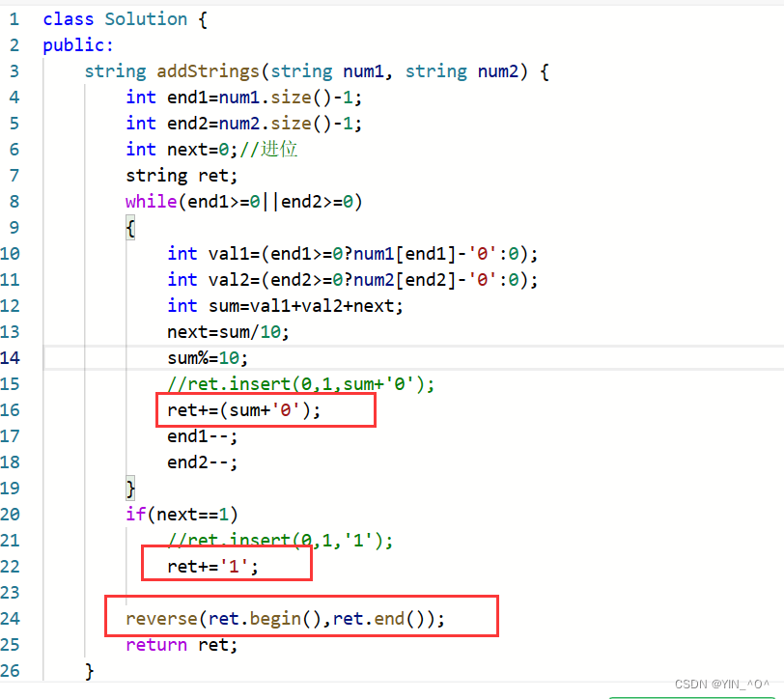Click line number 1 beside class Solution
Screen dimensions: 784x699
pyautogui.click(x=14, y=18)
